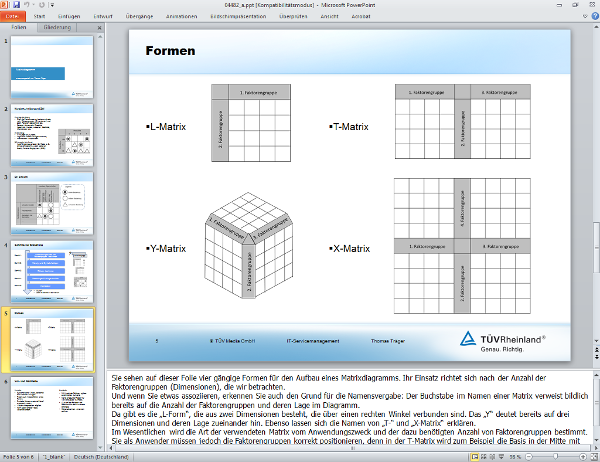Select the Folien pane tab
This screenshot has width=600, height=462.
coord(20,29)
